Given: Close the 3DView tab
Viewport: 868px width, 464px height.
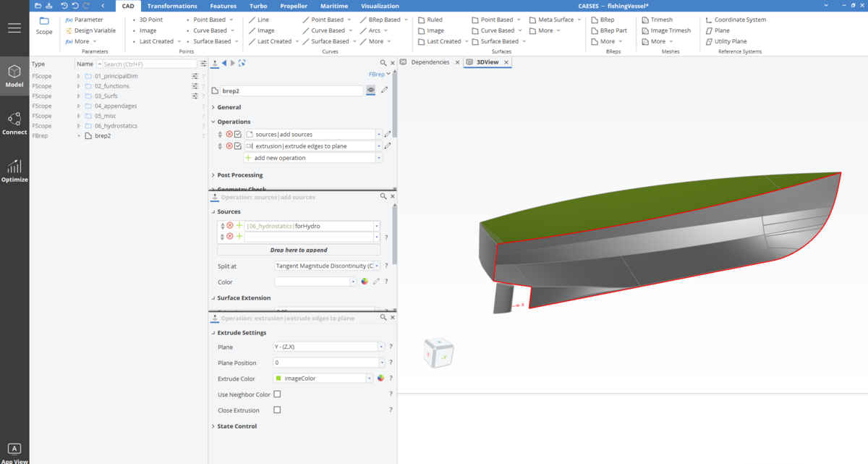Looking at the screenshot, I should tap(506, 62).
